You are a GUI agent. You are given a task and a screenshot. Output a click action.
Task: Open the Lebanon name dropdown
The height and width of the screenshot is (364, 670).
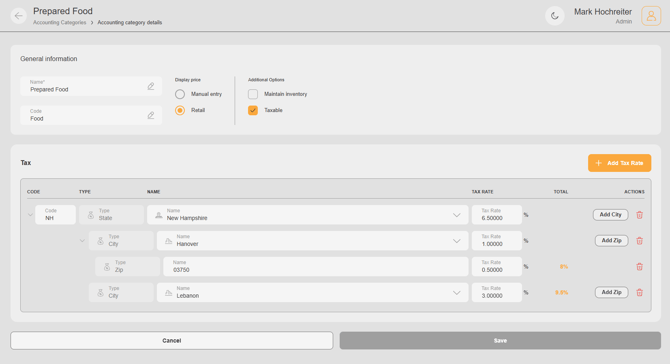click(456, 293)
